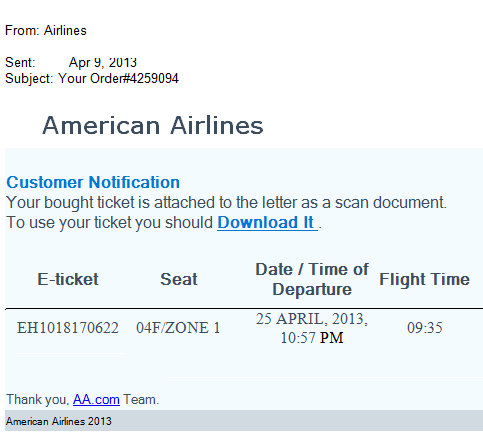Image resolution: width=483 pixels, height=433 pixels.
Task: Click the Date / Time of Departure header
Action: click(x=312, y=279)
